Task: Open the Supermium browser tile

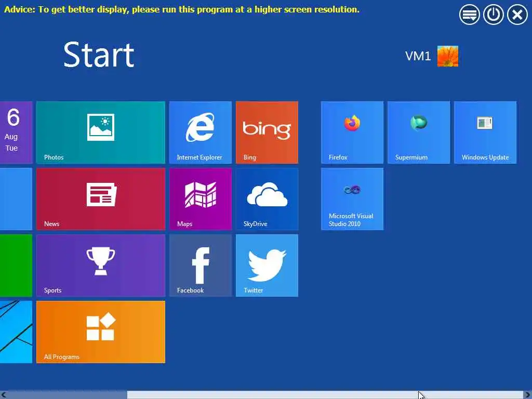Action: (x=419, y=132)
